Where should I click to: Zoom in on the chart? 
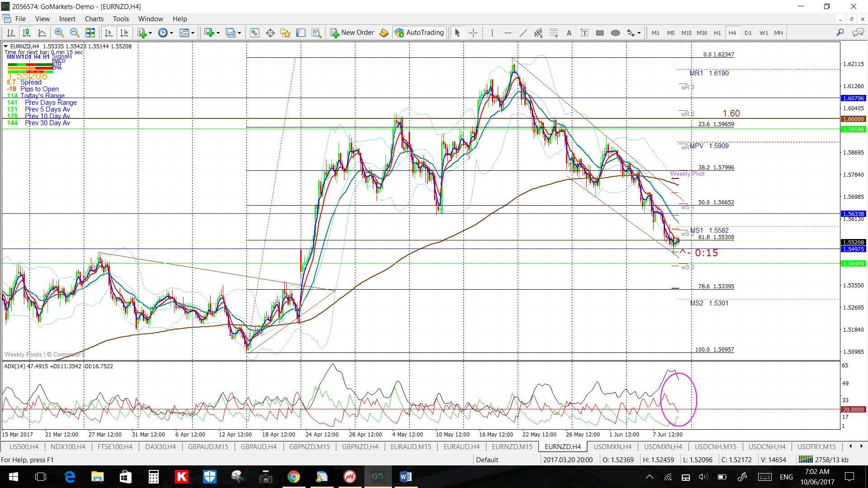(x=59, y=33)
